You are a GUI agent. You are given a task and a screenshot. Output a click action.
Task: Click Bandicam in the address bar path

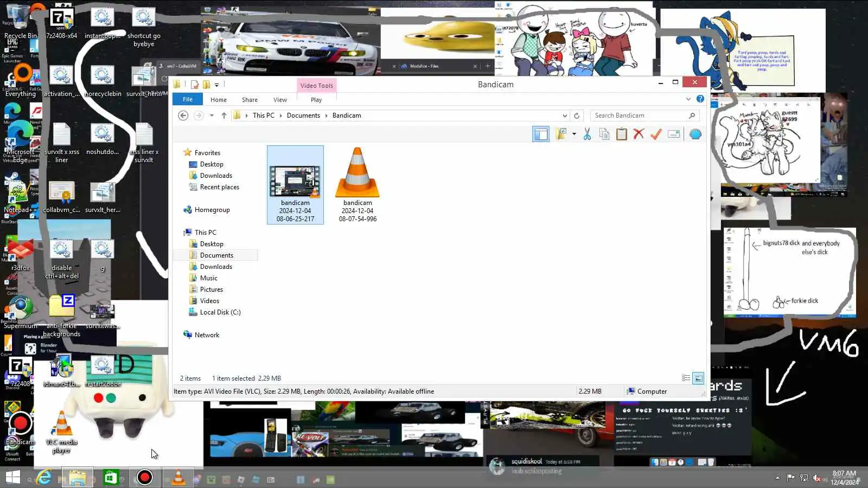click(x=347, y=115)
